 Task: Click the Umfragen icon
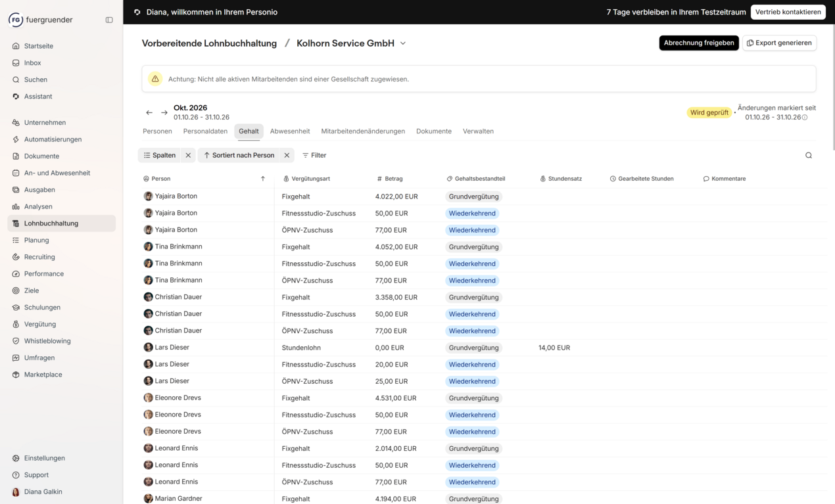(16, 358)
